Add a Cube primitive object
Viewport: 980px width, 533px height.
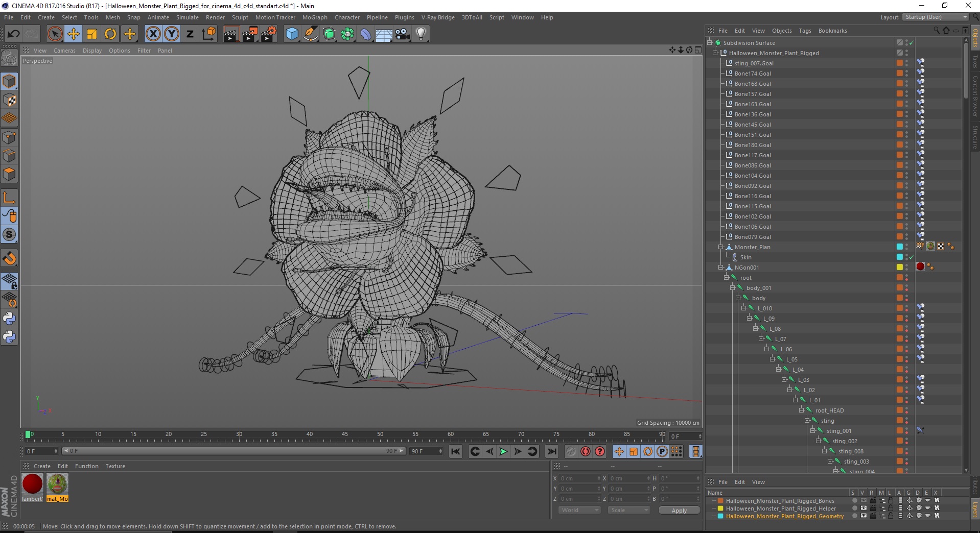point(292,34)
